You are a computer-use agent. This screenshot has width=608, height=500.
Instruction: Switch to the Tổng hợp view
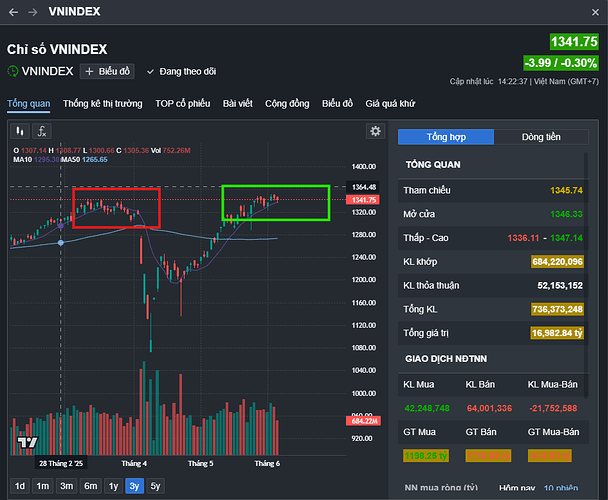[x=445, y=138]
